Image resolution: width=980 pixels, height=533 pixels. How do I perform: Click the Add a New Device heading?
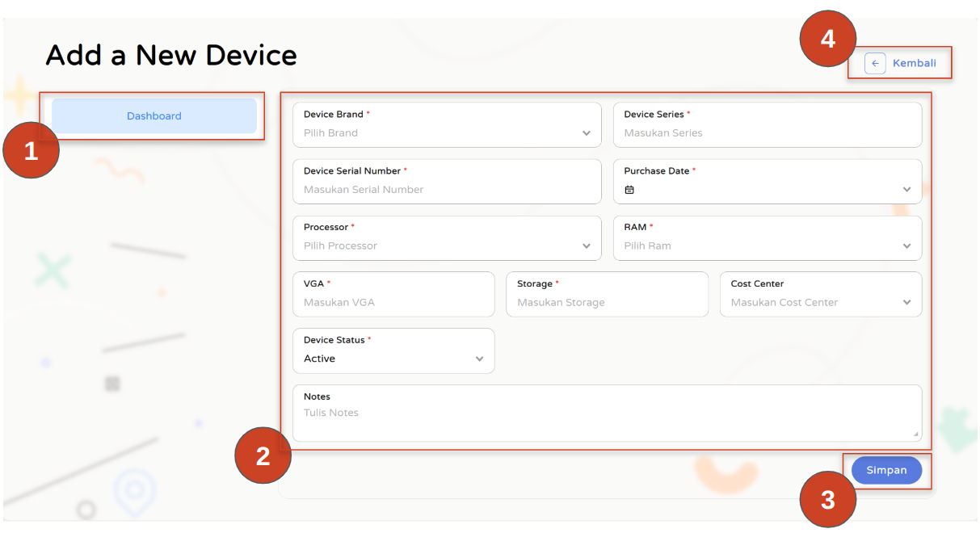(x=171, y=56)
